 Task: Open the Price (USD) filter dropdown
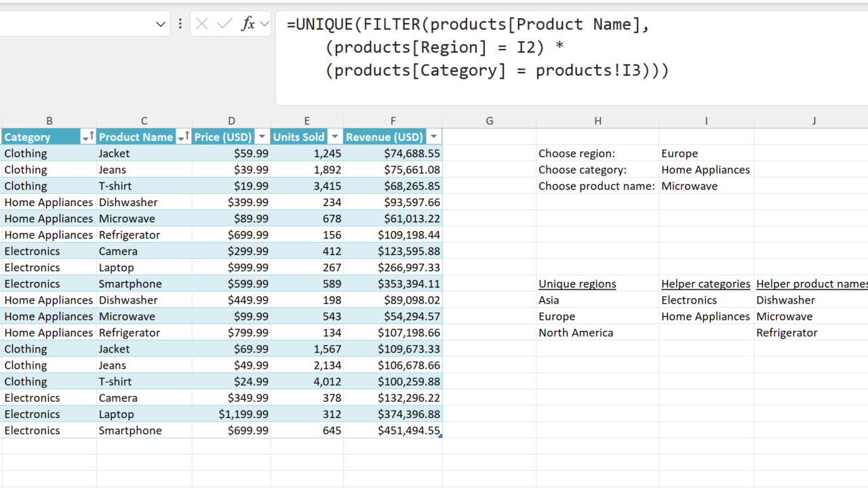point(262,138)
